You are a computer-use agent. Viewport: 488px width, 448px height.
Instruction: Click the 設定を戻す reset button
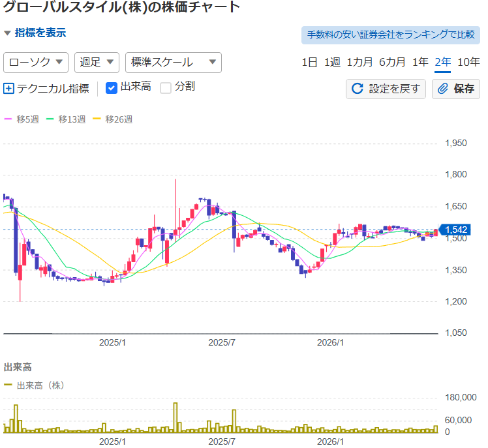pos(386,89)
